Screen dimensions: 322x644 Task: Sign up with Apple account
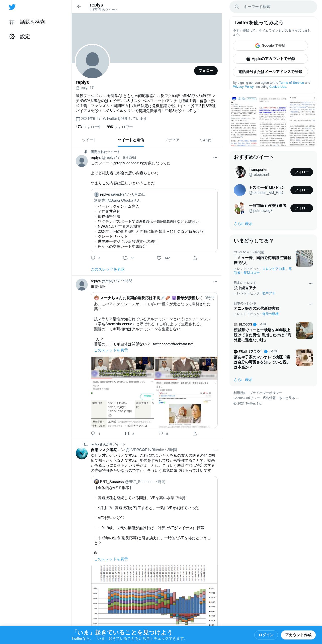click(270, 59)
